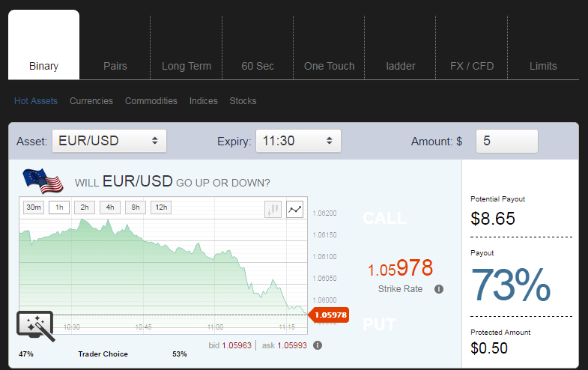The image size is (588, 370).
Task: Filter assets by Commodities
Action: click(151, 101)
